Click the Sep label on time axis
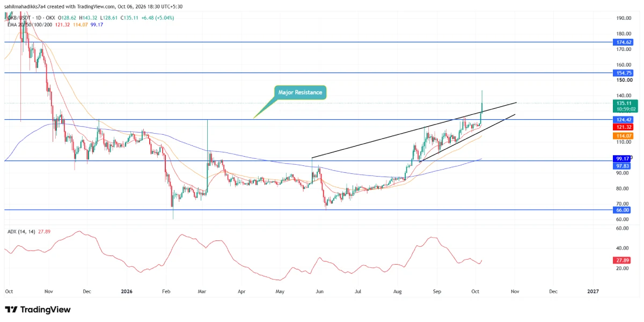The image size is (644, 322). point(436,291)
